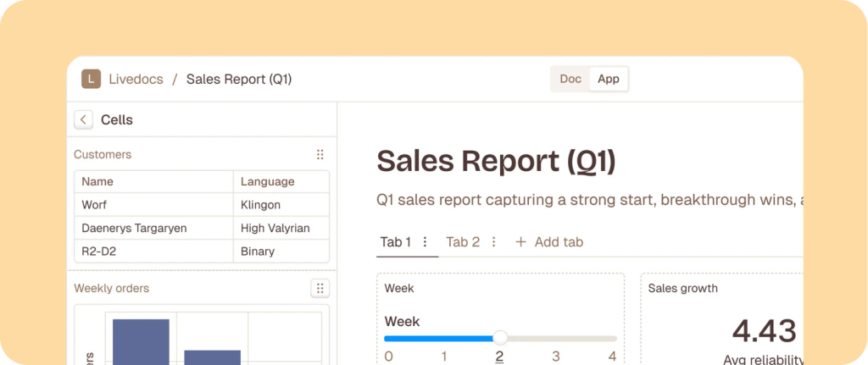This screenshot has width=868, height=365.
Task: Click the Livedocs workspace avatar icon
Action: pos(91,79)
